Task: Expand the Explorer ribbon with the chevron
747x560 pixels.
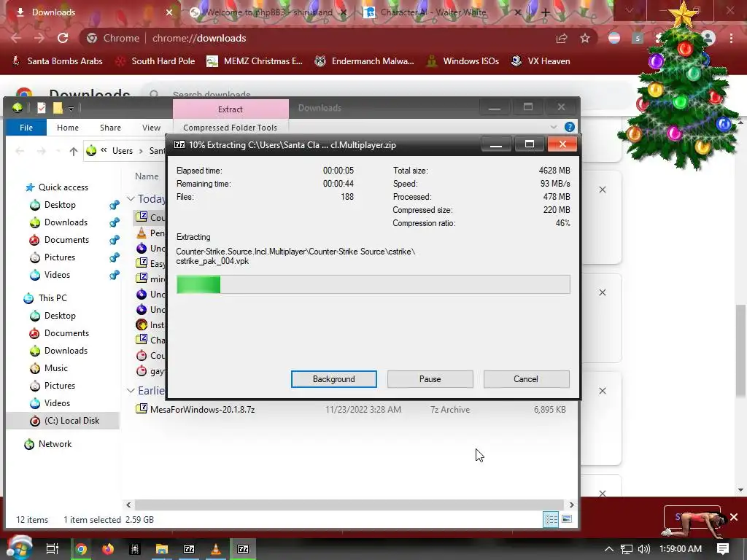Action: click(x=553, y=127)
